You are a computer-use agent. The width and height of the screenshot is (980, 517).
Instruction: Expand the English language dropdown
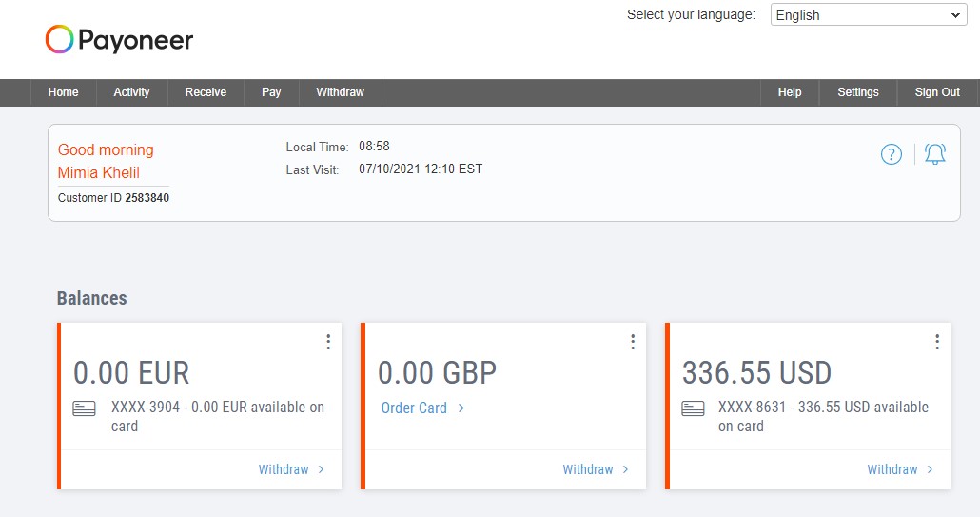pos(869,15)
